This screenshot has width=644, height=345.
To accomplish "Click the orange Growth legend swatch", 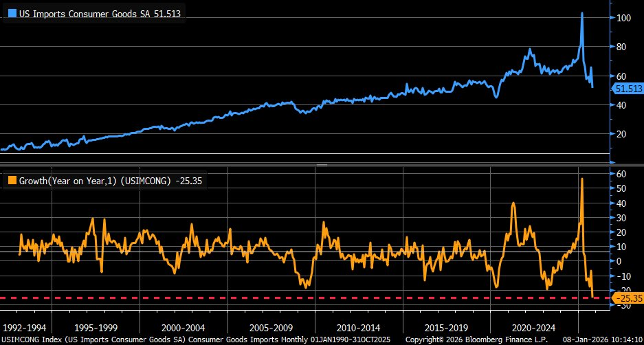I will click(13, 180).
